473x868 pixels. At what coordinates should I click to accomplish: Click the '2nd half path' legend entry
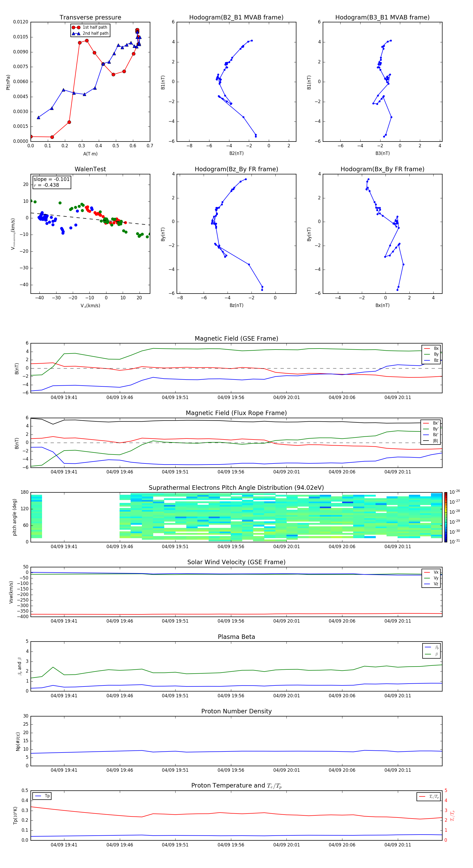(x=90, y=33)
